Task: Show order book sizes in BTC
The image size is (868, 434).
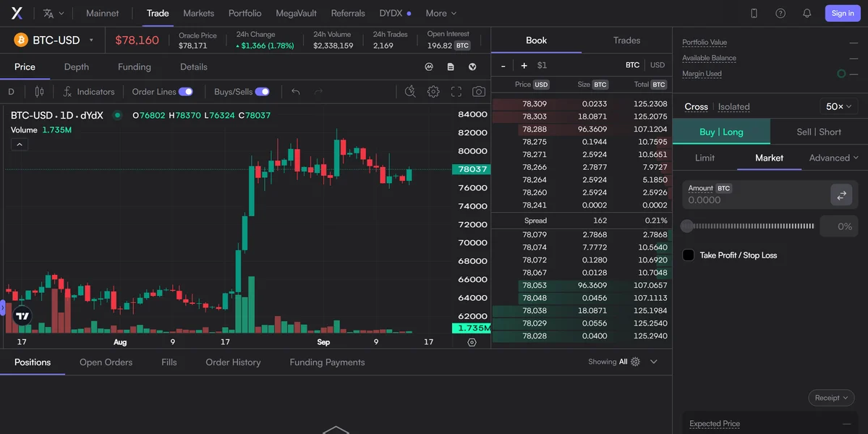Action: point(632,65)
